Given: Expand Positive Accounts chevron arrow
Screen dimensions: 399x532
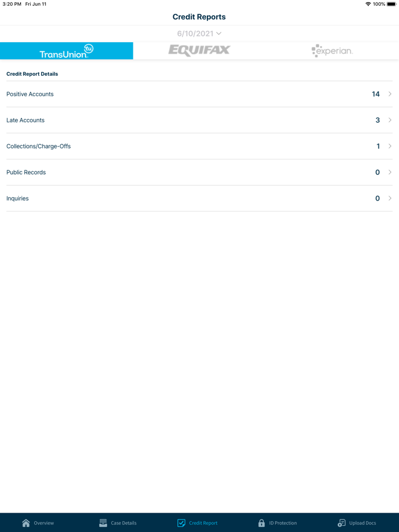Looking at the screenshot, I should pyautogui.click(x=390, y=94).
